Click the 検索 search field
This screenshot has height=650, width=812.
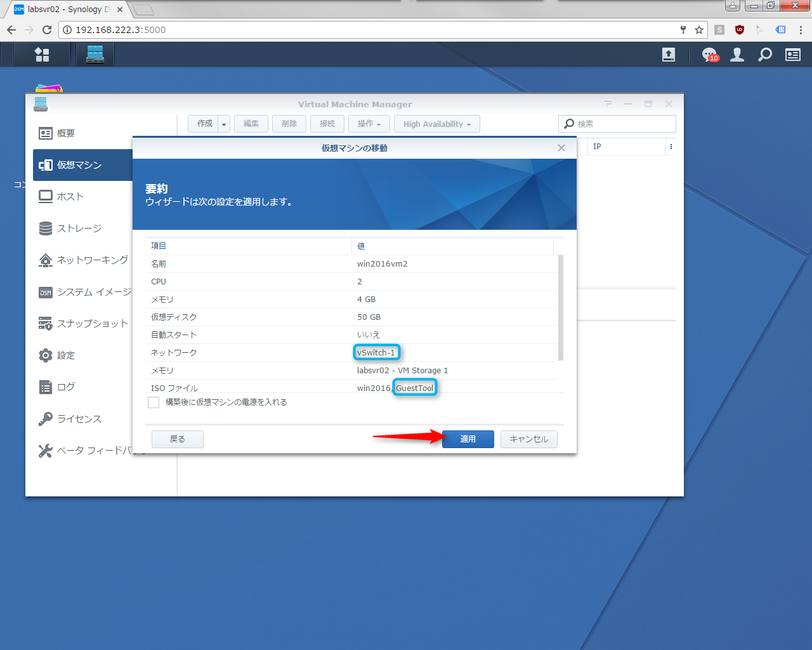[617, 124]
